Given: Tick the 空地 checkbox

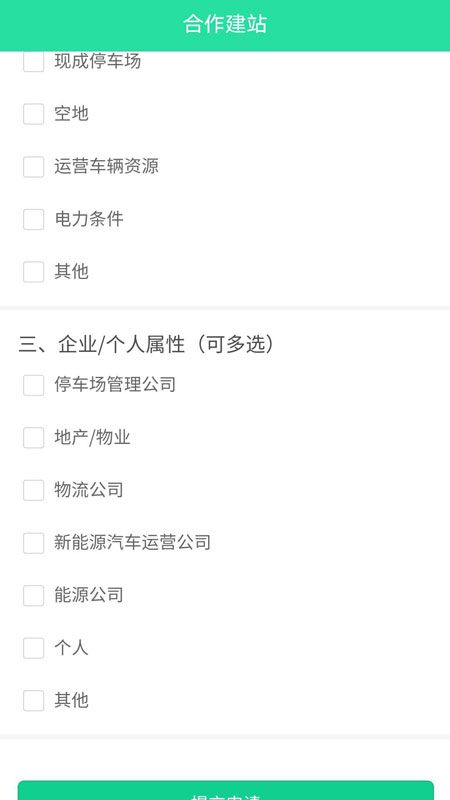Looking at the screenshot, I should click(x=34, y=114).
